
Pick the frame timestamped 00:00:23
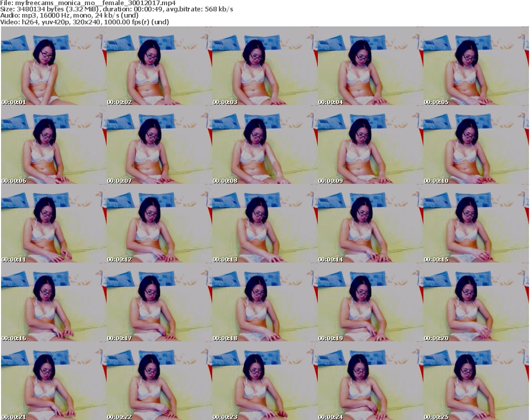(x=265, y=381)
